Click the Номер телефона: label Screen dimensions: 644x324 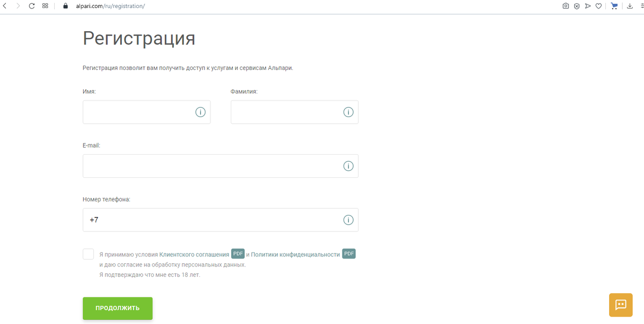pos(106,199)
